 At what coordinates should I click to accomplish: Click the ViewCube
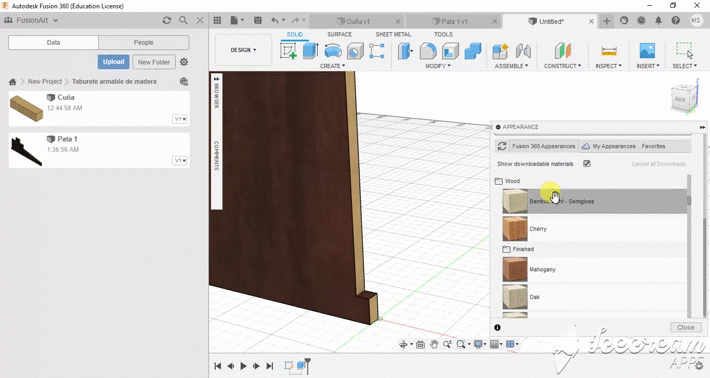coord(684,98)
